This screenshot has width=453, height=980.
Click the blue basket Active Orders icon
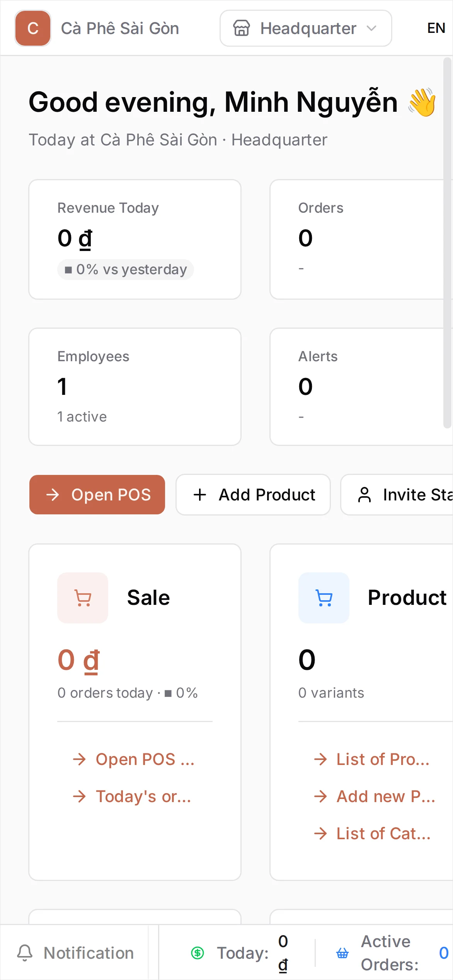(342, 953)
